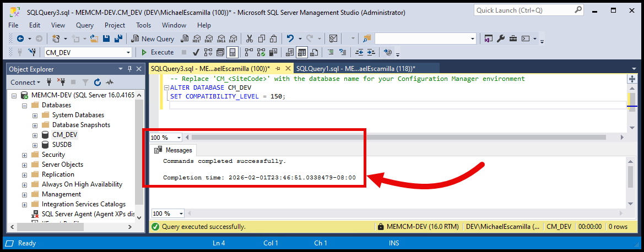Refresh the Object Explorer tree
This screenshot has height=252, width=644.
pos(98,82)
